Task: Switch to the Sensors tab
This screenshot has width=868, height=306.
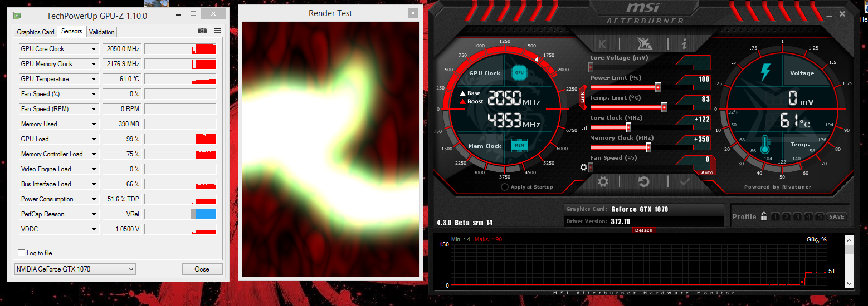Action: tap(72, 31)
